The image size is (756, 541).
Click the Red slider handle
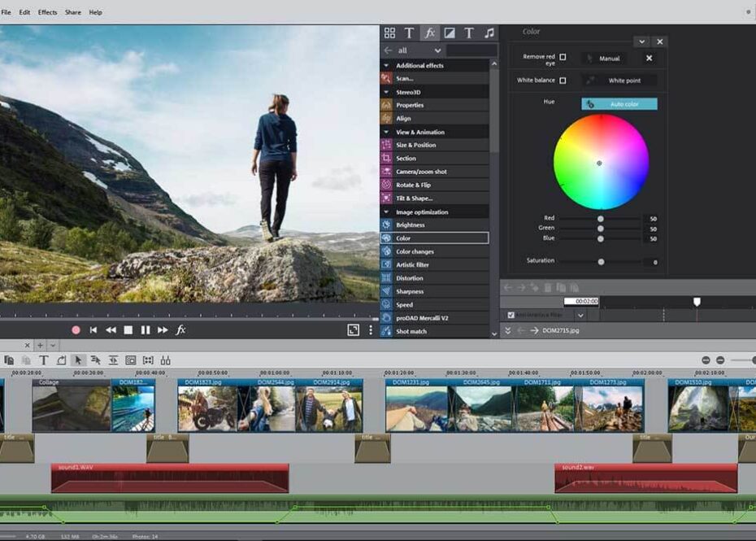pos(600,219)
